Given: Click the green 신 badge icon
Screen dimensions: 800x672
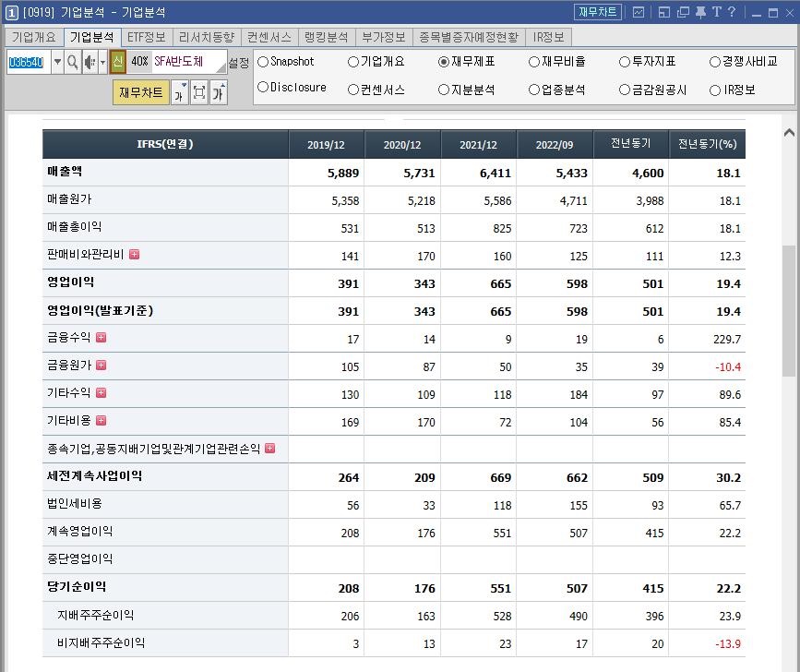Looking at the screenshot, I should (118, 62).
